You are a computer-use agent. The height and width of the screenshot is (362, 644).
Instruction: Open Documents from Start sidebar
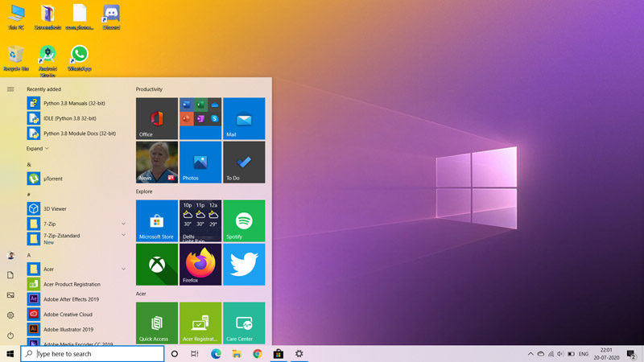[x=10, y=275]
